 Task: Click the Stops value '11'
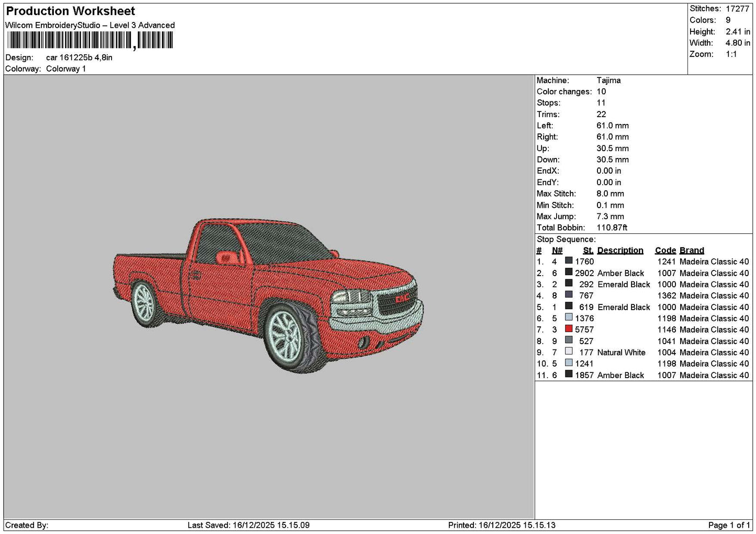601,103
